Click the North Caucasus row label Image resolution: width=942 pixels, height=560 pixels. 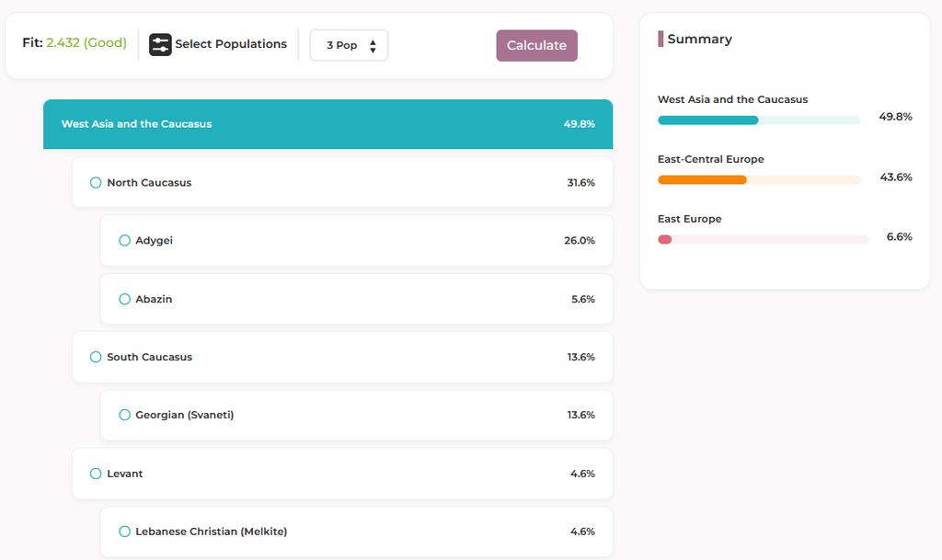click(149, 182)
